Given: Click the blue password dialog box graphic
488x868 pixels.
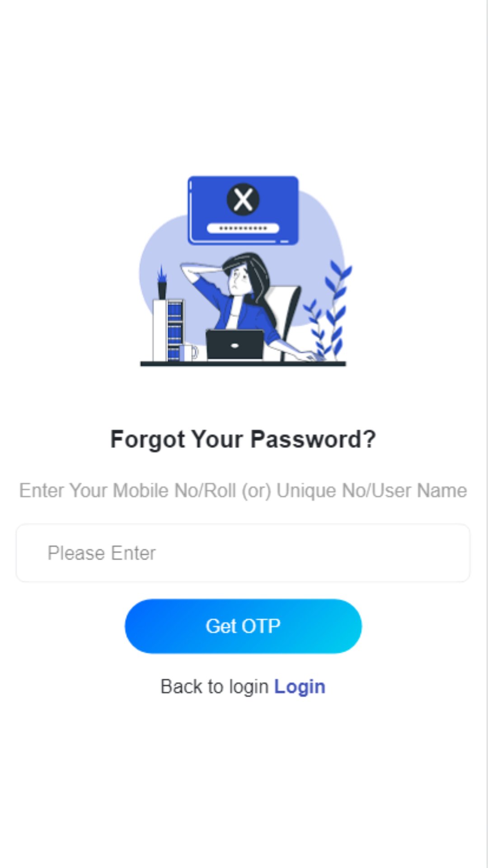Looking at the screenshot, I should (243, 210).
